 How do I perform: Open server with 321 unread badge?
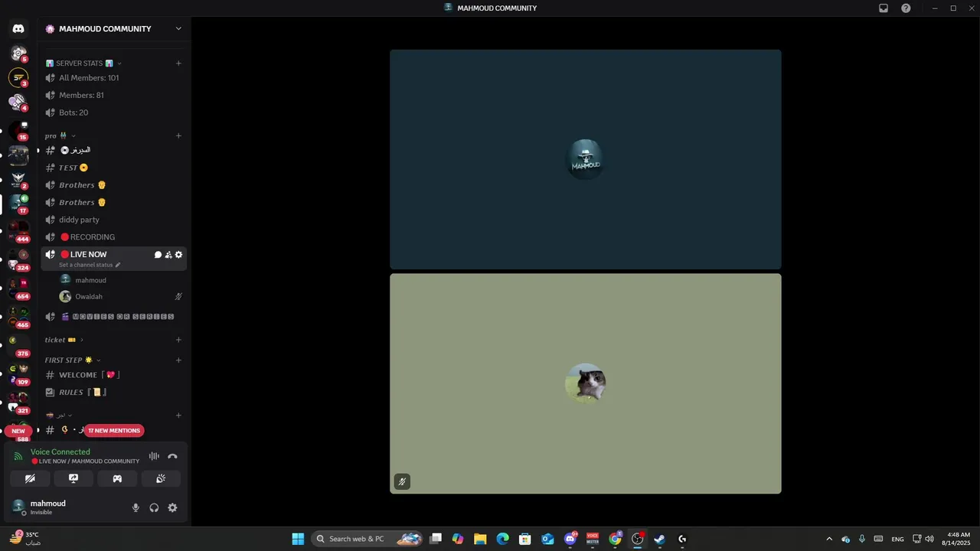[x=18, y=402]
